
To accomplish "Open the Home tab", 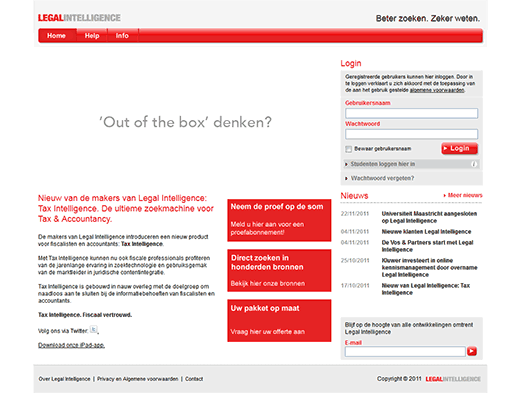I will click(56, 36).
